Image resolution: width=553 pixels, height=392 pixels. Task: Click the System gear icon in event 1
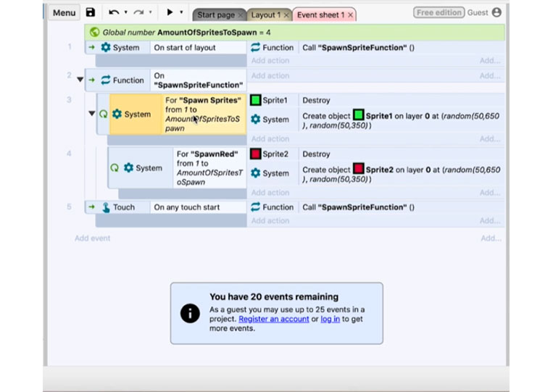(x=106, y=47)
